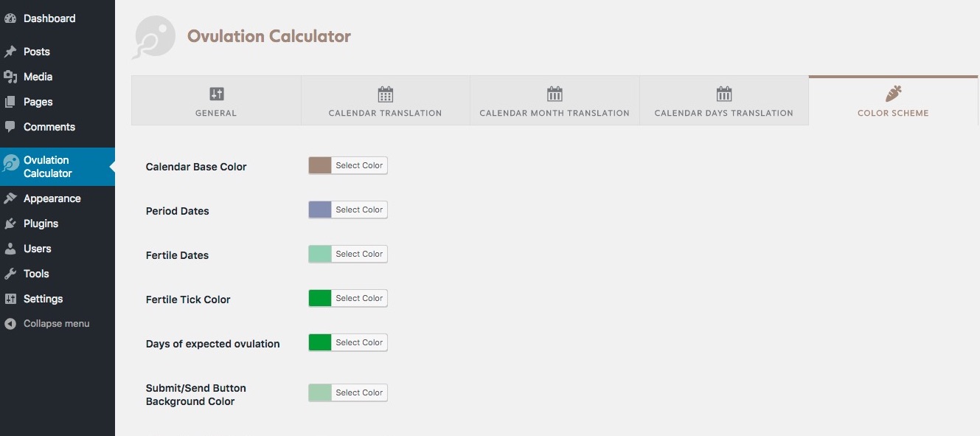
Task: Click the Ovulation Calculator logo in header
Action: pos(154,37)
